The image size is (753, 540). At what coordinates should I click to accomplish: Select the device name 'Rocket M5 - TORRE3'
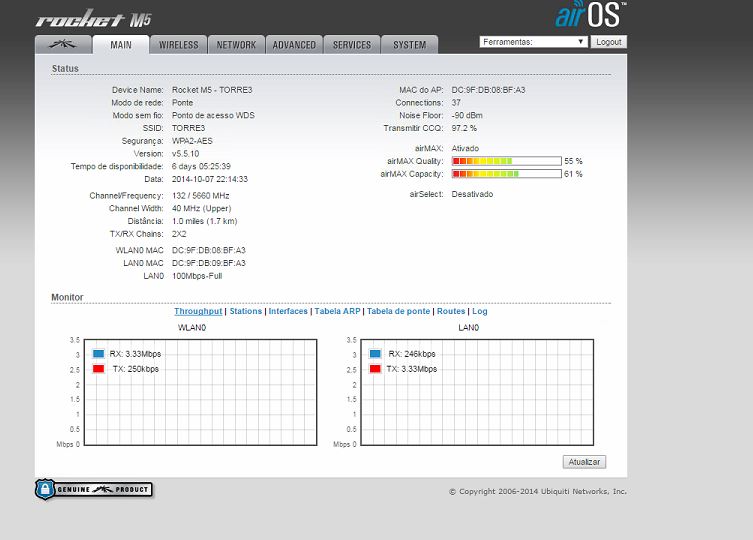pyautogui.click(x=212, y=90)
